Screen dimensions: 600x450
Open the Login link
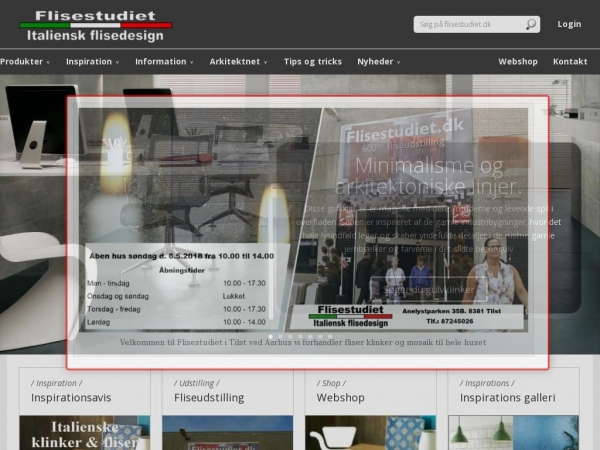(569, 24)
